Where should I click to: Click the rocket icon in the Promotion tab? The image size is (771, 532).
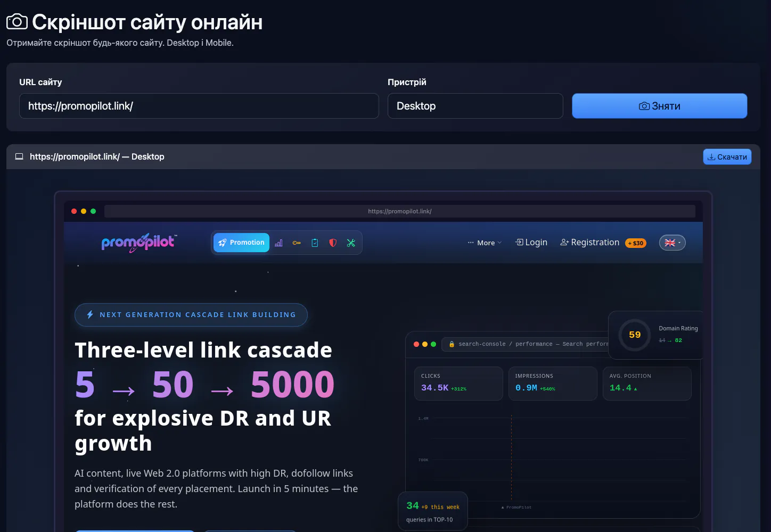pos(223,243)
